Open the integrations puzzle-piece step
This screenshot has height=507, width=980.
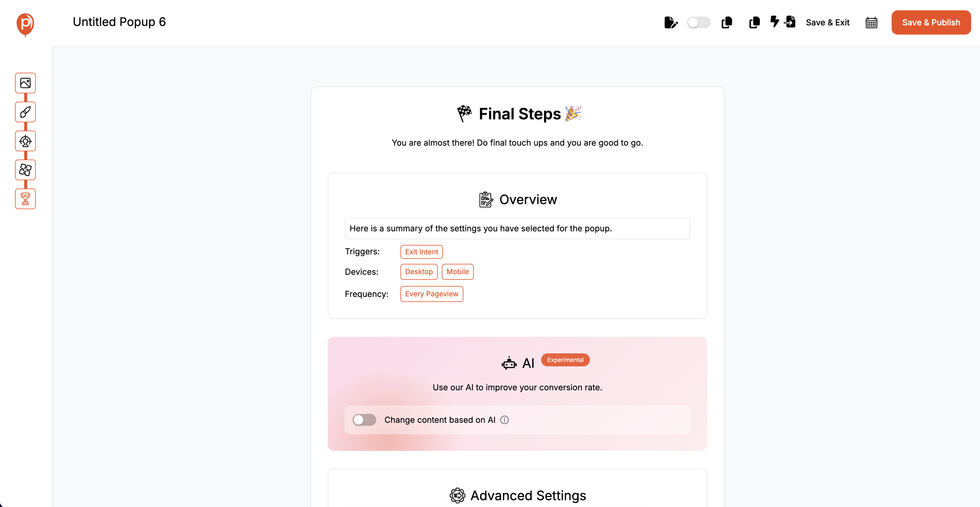[x=25, y=170]
